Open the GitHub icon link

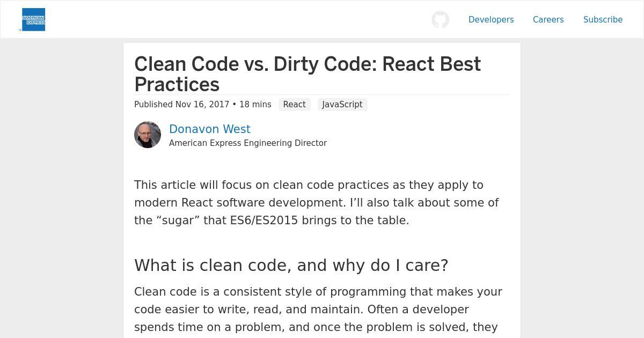click(x=440, y=19)
